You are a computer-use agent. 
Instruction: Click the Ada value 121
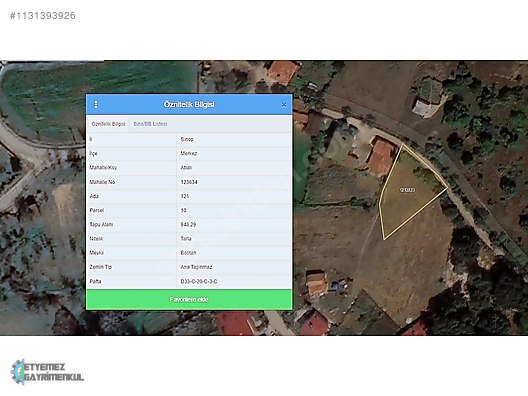pyautogui.click(x=185, y=196)
